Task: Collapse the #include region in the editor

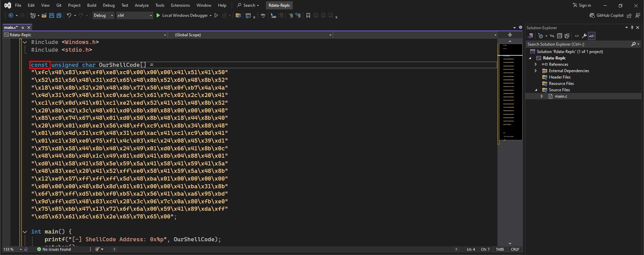Action: point(25,42)
